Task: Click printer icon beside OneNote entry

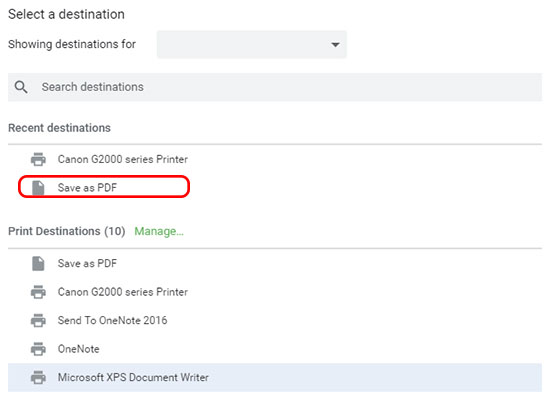Action: point(38,349)
